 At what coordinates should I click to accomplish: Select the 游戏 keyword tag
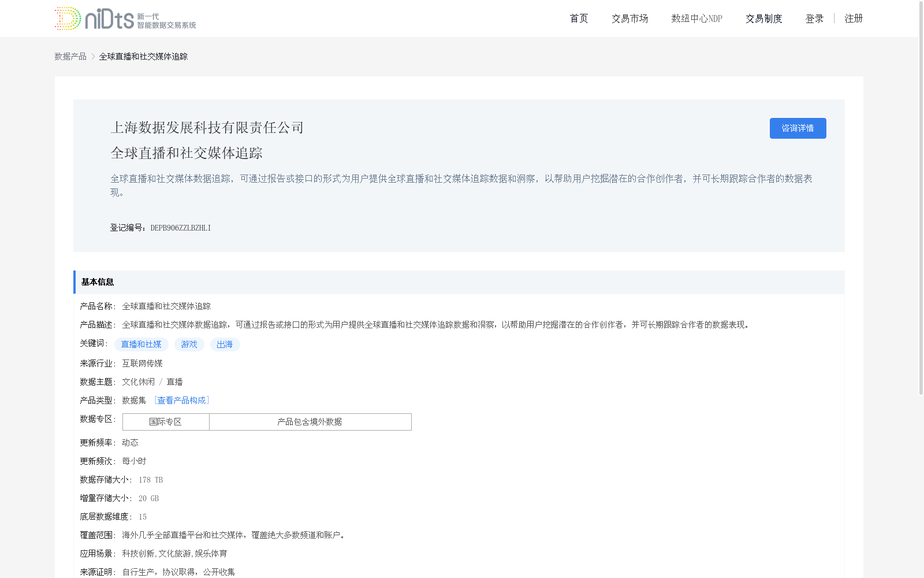coord(189,344)
